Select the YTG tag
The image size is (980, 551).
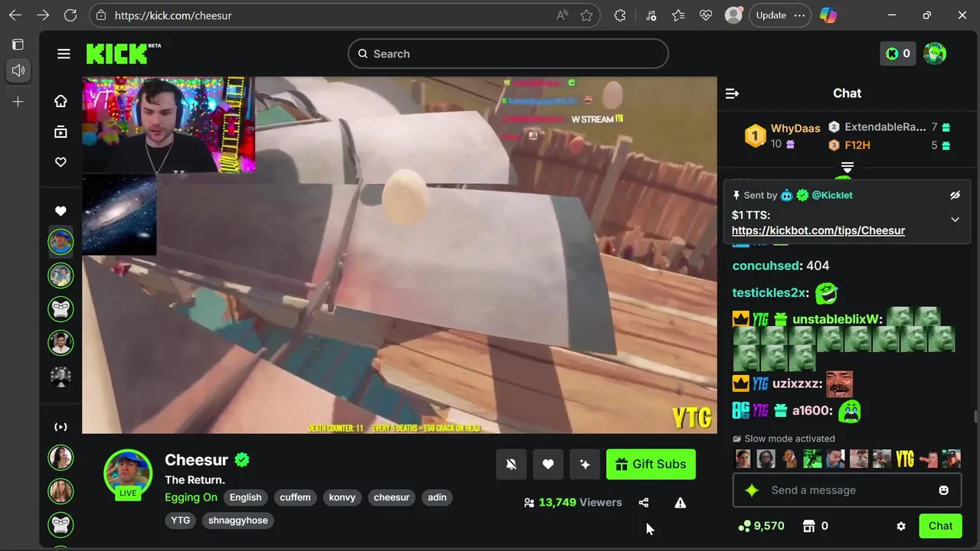[181, 520]
